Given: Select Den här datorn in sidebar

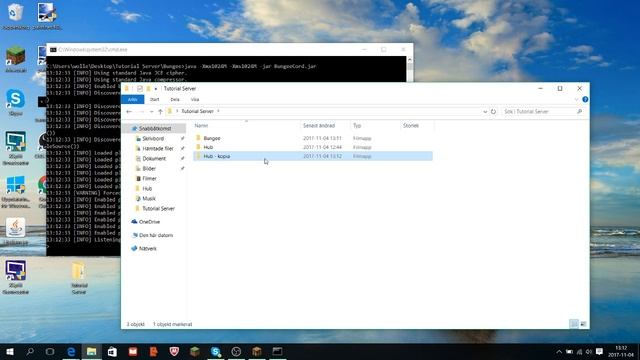Looking at the screenshot, I should (156, 235).
